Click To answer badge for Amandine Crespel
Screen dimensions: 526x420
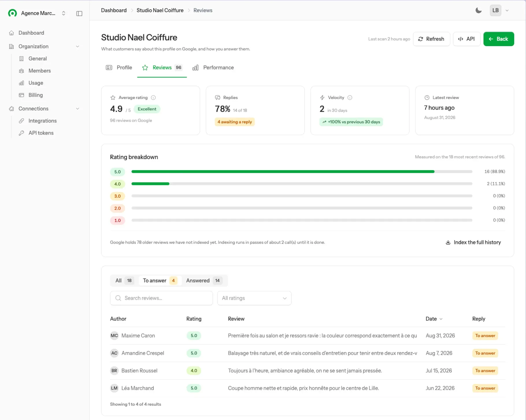(x=485, y=353)
